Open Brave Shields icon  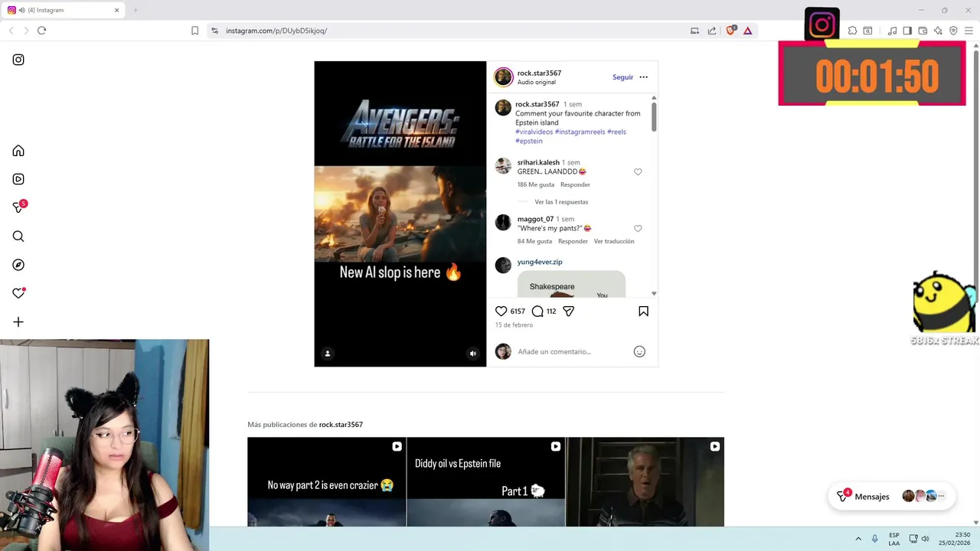(731, 31)
